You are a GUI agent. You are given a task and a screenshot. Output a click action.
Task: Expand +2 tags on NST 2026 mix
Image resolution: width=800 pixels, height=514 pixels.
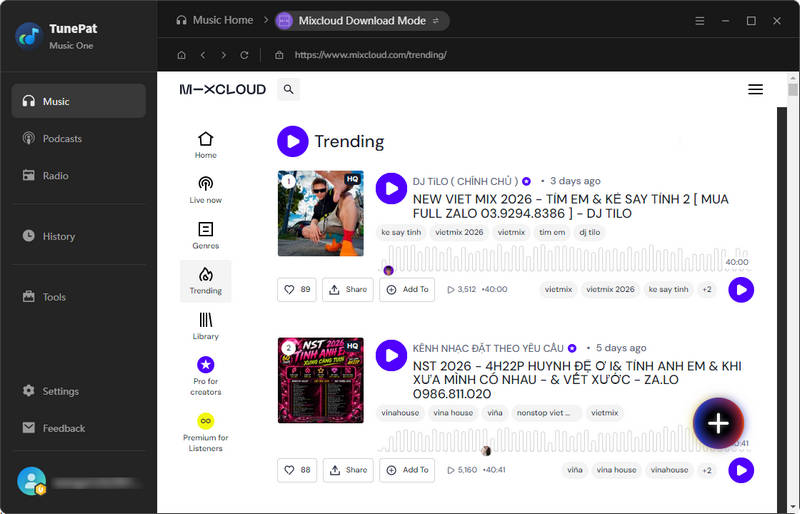point(707,470)
